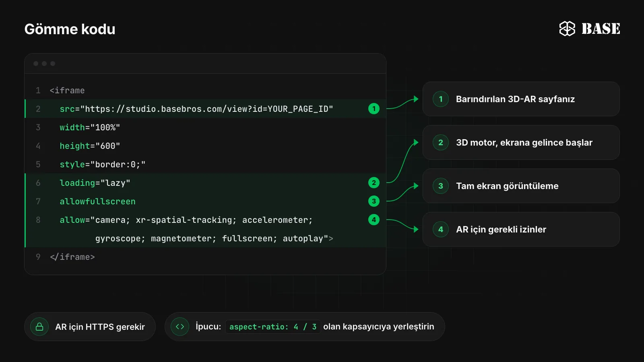Click the closing </iframe> tag line
Viewport: 644px width, 362px height.
click(205, 257)
